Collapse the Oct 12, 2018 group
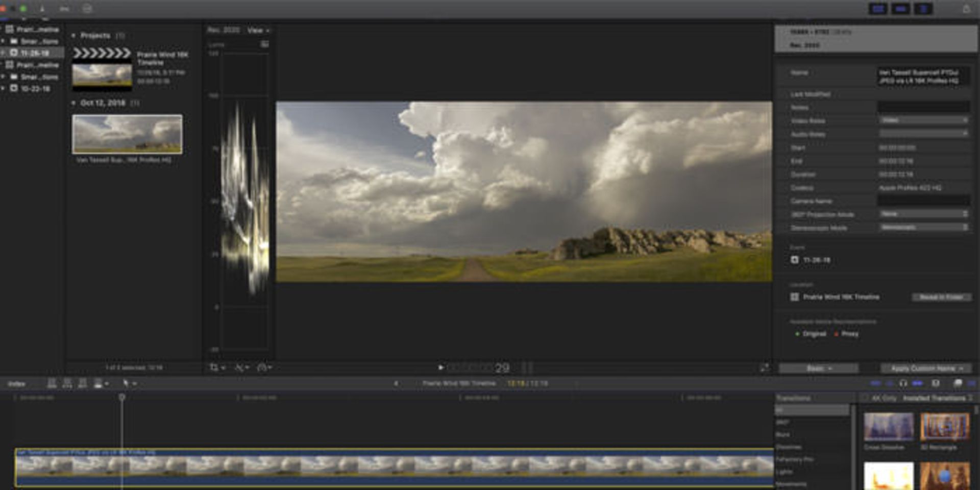The height and width of the screenshot is (490, 980). (73, 103)
